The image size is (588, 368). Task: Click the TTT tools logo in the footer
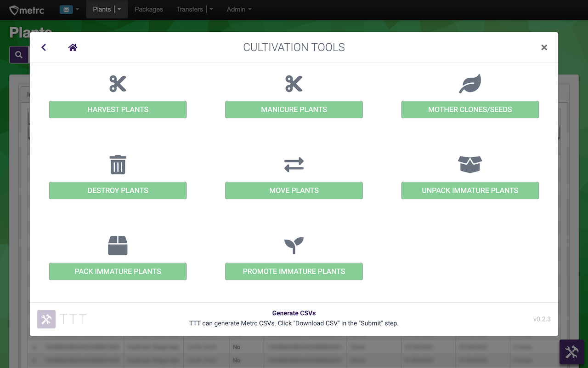(x=46, y=319)
